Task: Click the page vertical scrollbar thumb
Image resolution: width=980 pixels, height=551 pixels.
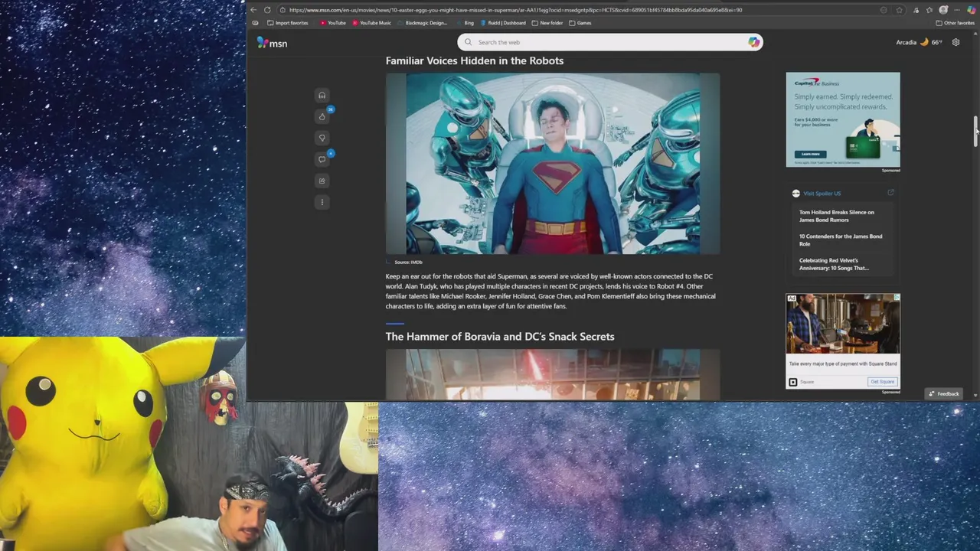Action: point(975,132)
